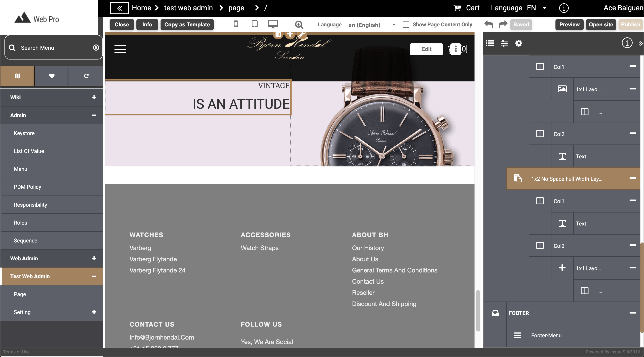Enable Show Page Content Only checkbox
Viewport: 644px width, 357px height.
point(406,25)
